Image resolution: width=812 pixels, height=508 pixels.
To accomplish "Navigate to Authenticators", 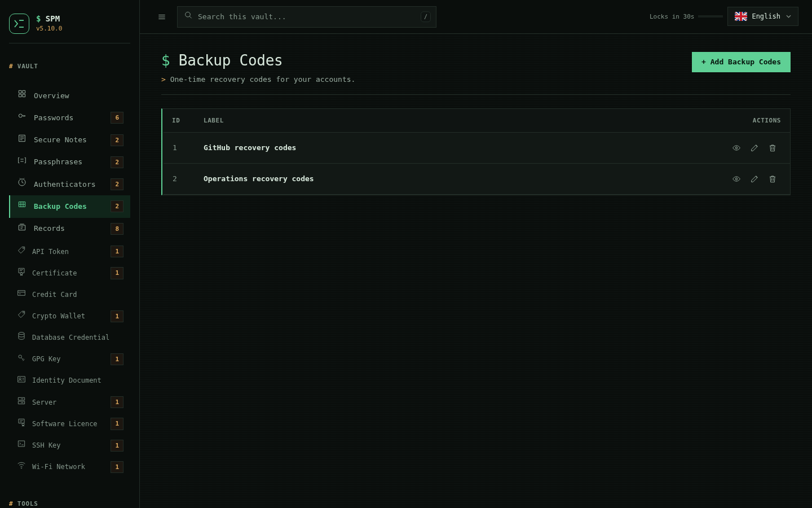I will tap(70, 184).
